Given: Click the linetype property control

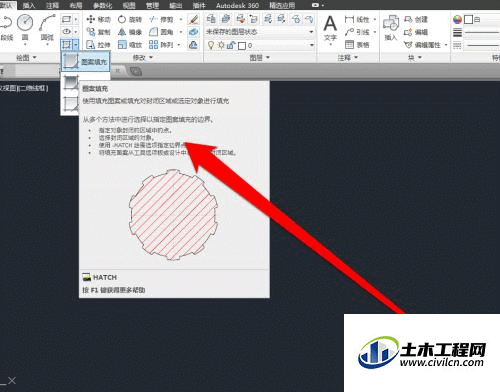Looking at the screenshot, I should pos(477,45).
